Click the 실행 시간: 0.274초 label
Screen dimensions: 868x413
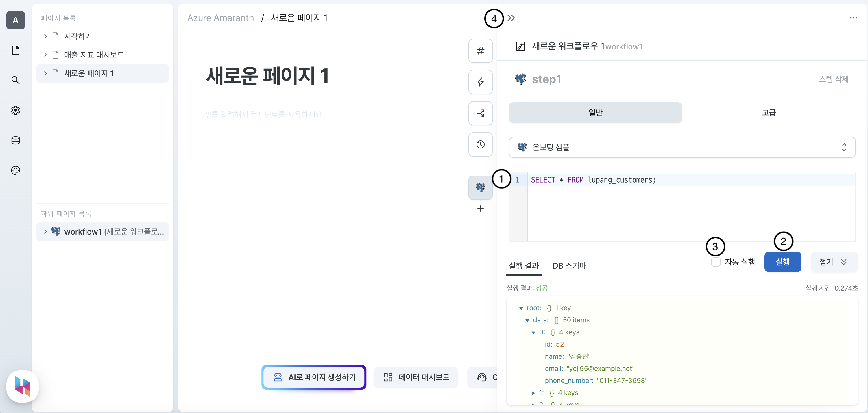pyautogui.click(x=831, y=288)
